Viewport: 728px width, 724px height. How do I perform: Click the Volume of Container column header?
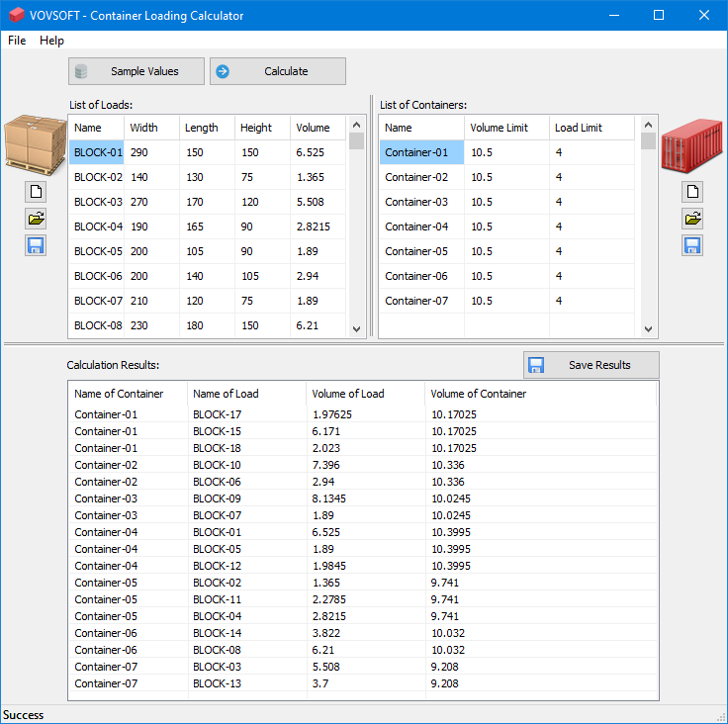click(540, 394)
